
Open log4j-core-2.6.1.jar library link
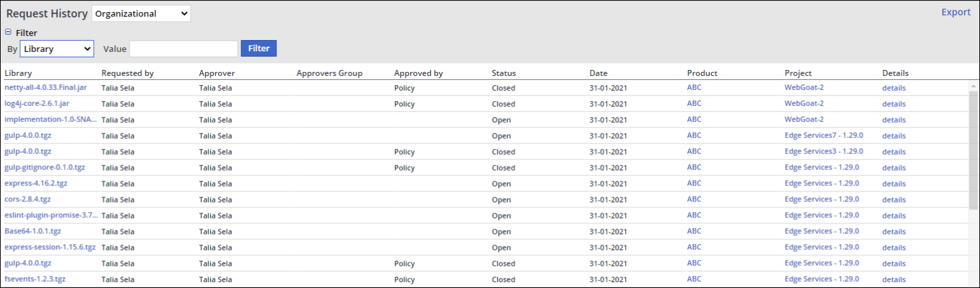(37, 104)
